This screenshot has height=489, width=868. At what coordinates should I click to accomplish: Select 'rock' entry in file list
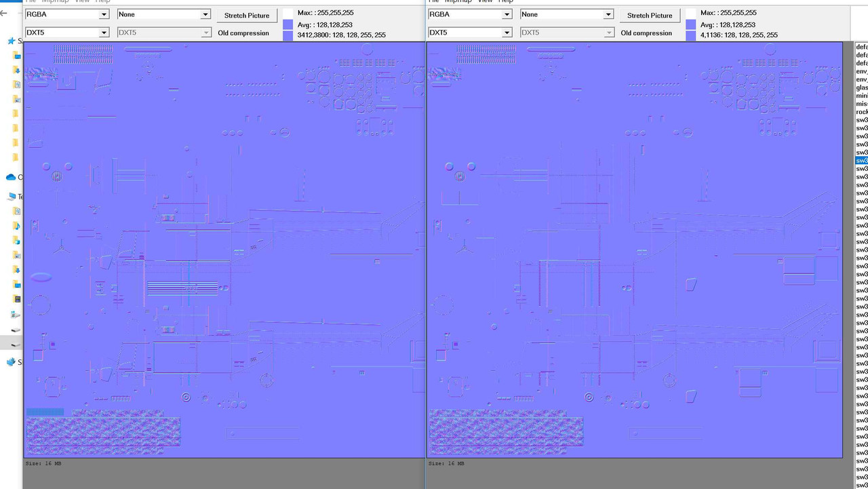(x=862, y=112)
